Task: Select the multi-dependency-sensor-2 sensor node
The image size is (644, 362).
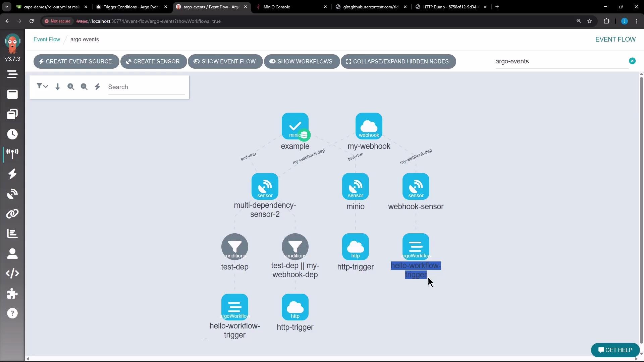Action: [x=265, y=186]
